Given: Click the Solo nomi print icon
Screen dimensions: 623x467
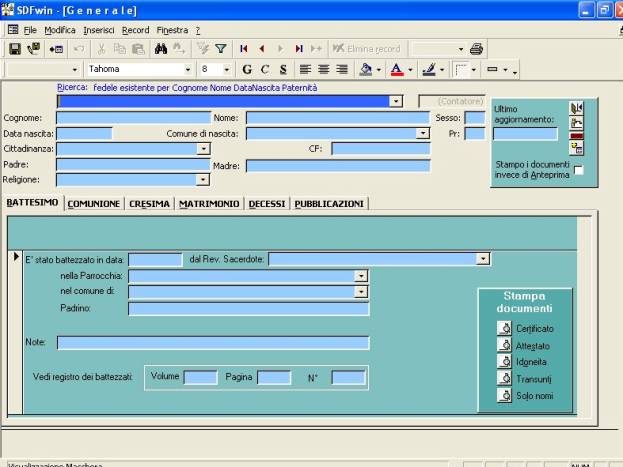Looking at the screenshot, I should coord(505,395).
